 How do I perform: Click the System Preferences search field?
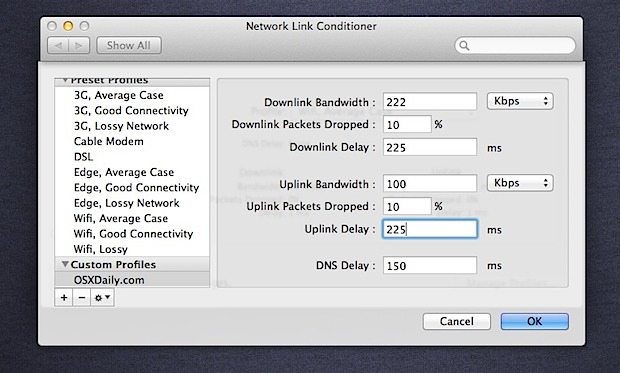click(515, 45)
